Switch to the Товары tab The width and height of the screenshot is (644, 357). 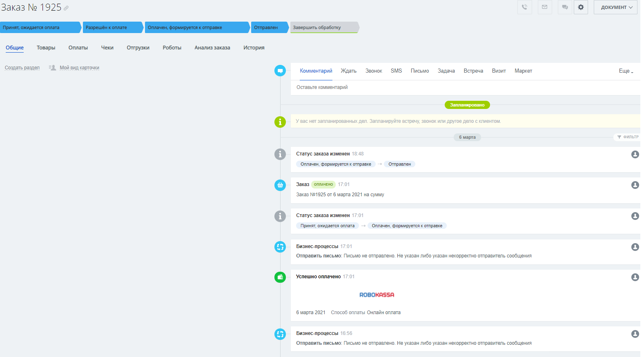[x=46, y=48]
